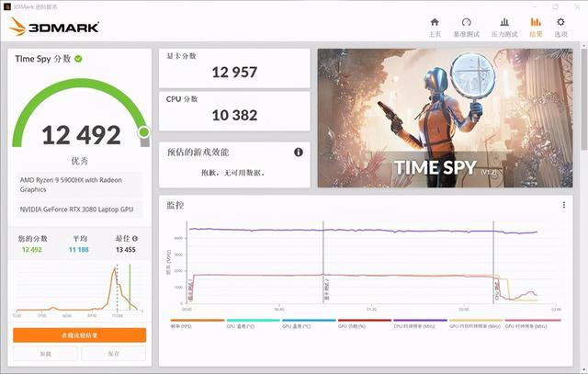
Task: Click the CPU 分数 value 10 382
Action: point(234,115)
